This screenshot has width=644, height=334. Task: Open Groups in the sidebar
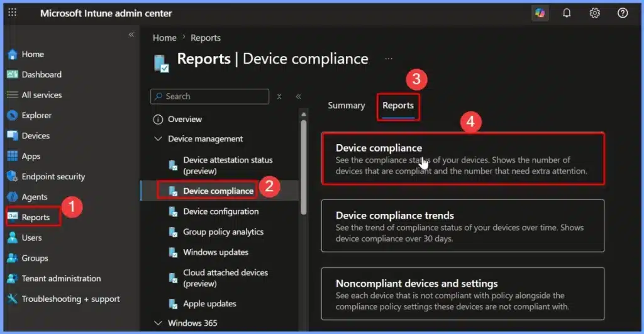tap(35, 258)
